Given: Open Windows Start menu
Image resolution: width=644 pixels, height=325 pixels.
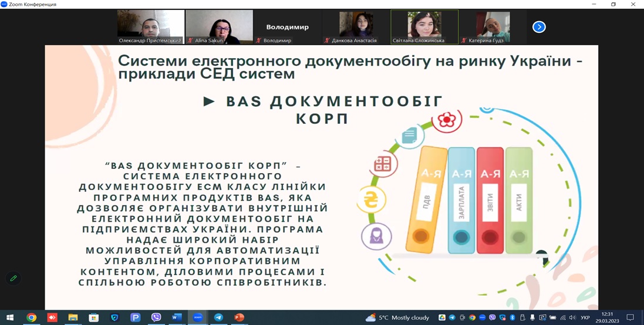Looking at the screenshot, I should pyautogui.click(x=10, y=317).
